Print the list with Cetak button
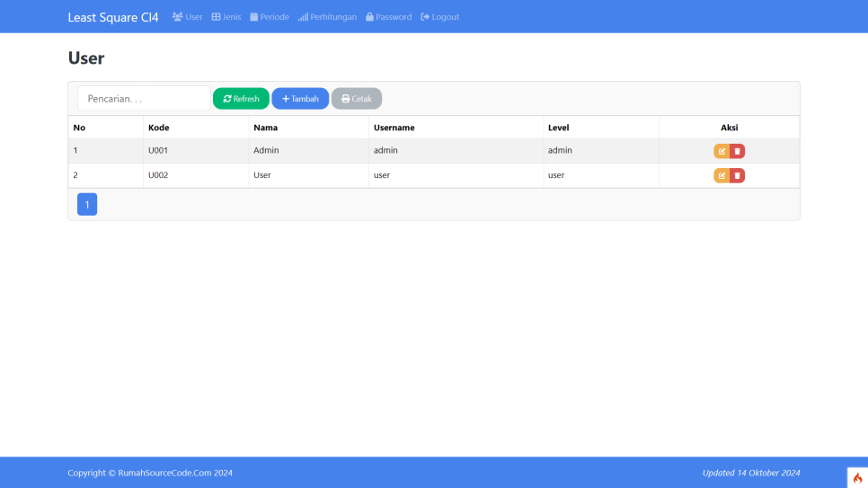 357,99
